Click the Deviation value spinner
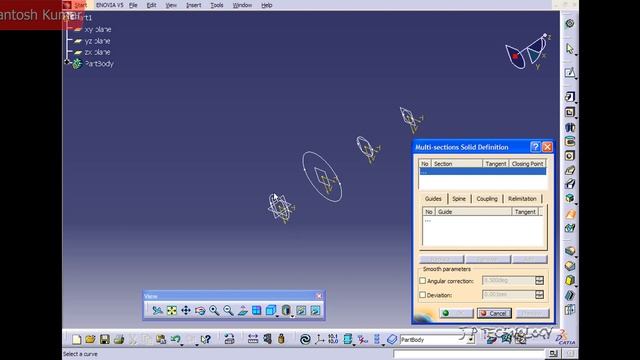640x360 pixels. 539,295
